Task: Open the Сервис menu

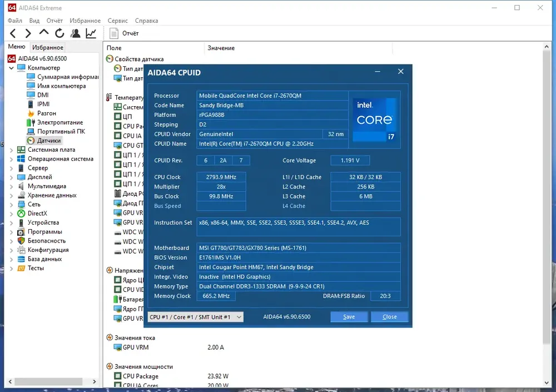Action: [x=118, y=21]
